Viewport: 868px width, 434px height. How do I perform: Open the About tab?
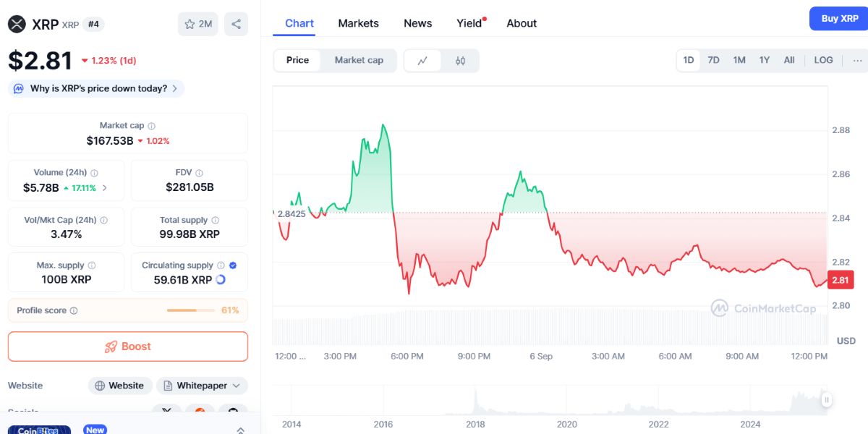click(x=522, y=23)
